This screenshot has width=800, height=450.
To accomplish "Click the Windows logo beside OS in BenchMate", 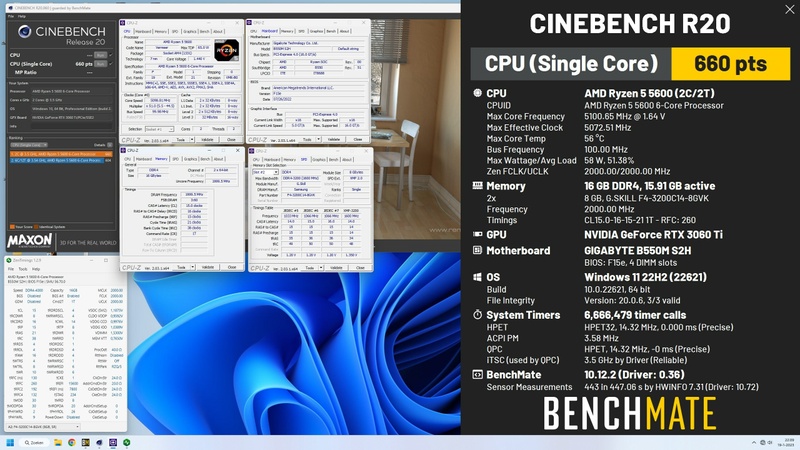I will pos(477,277).
